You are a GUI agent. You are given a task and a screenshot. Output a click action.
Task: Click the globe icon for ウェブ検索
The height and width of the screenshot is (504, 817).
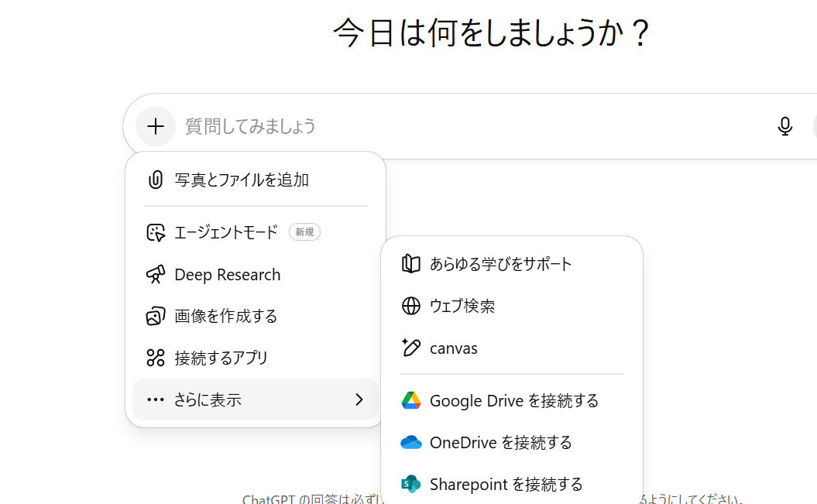[410, 307]
